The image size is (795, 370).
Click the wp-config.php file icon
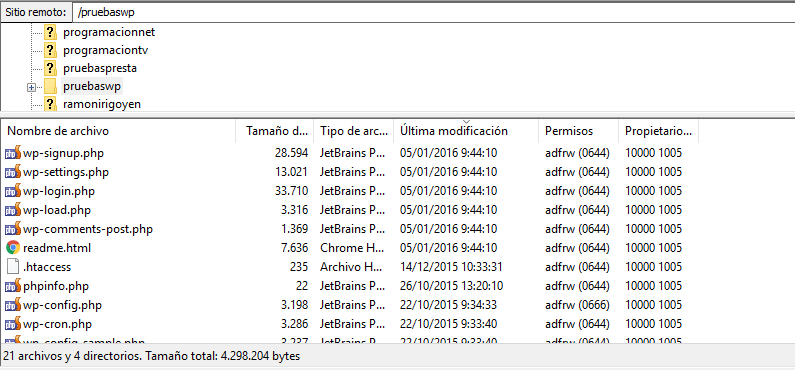(x=13, y=305)
